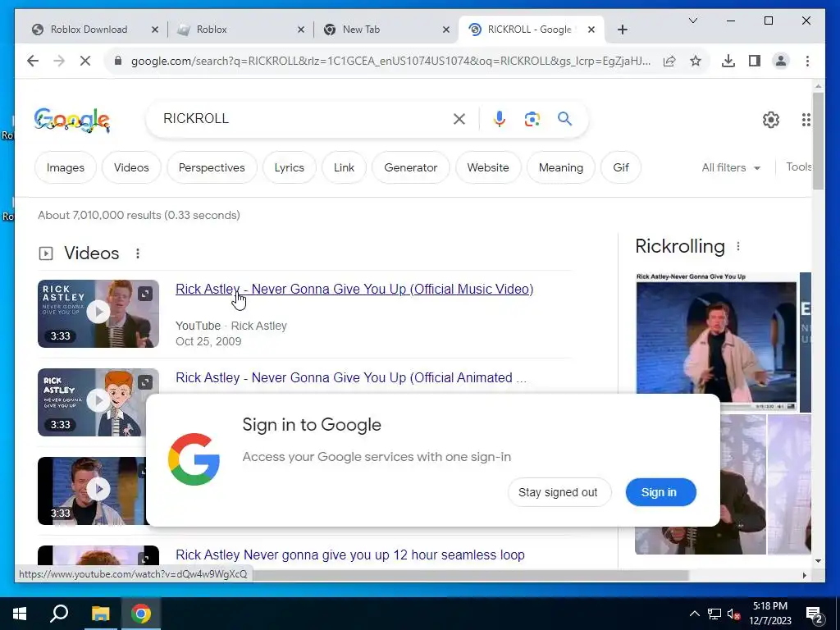Open Windows taskbar search
This screenshot has height=630, width=840.
pos(59,614)
